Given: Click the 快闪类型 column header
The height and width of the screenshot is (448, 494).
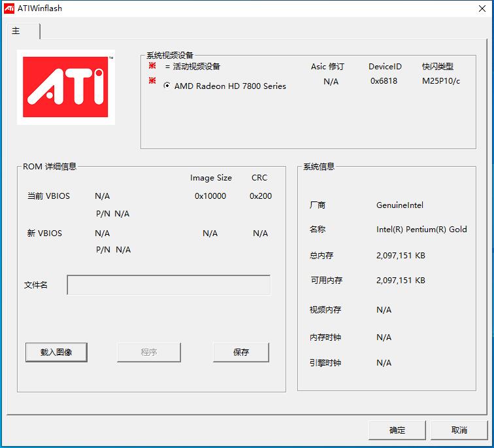Looking at the screenshot, I should point(438,67).
